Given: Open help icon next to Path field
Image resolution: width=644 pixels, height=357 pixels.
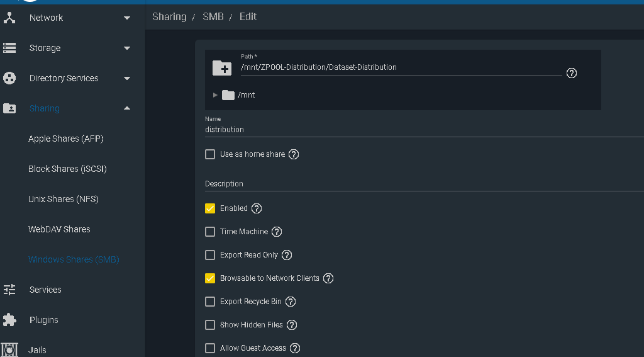Looking at the screenshot, I should pyautogui.click(x=571, y=73).
